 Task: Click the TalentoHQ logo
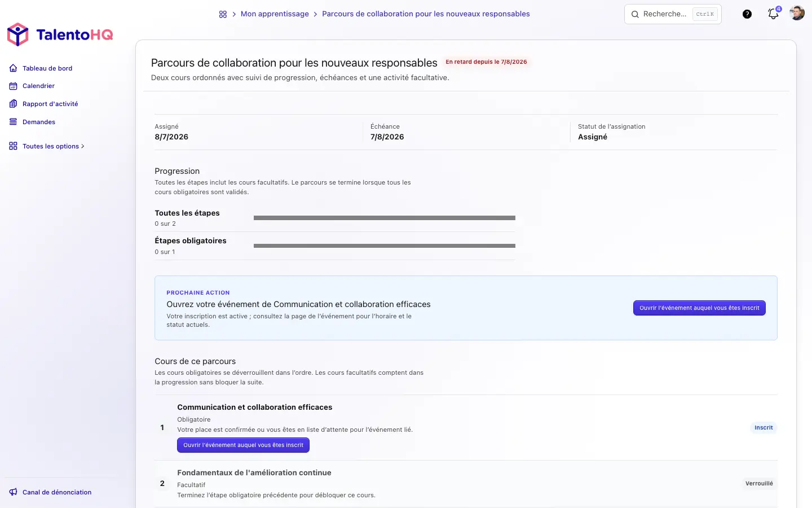[60, 34]
